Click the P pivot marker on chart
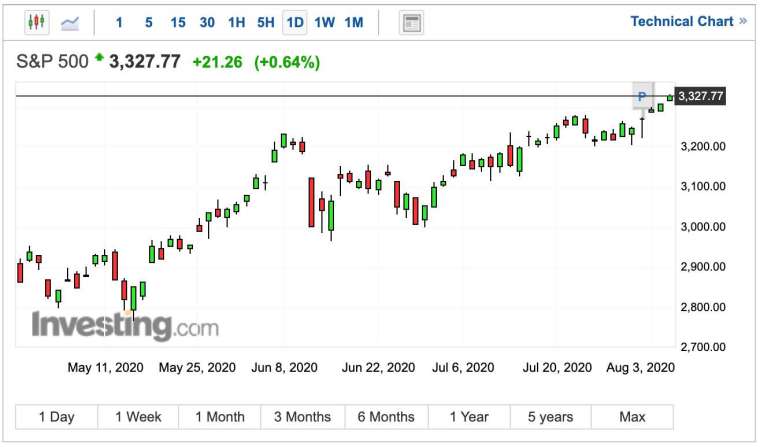760x447 pixels. click(643, 96)
